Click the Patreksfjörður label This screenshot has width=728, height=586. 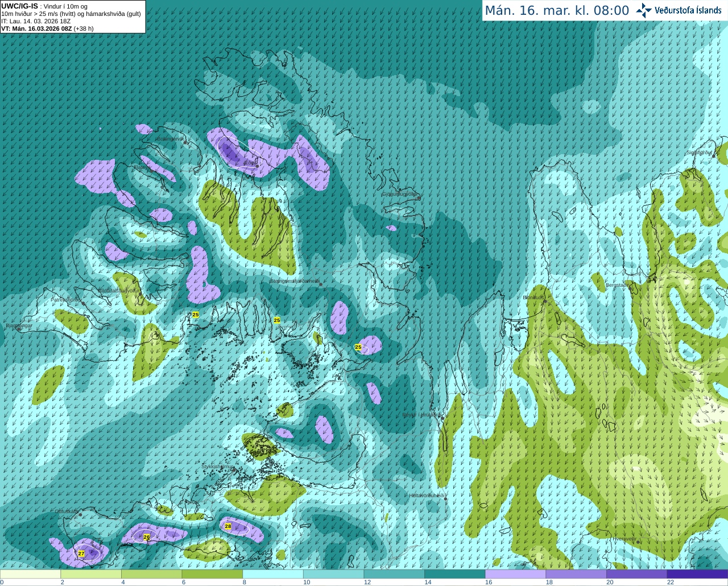(67, 299)
